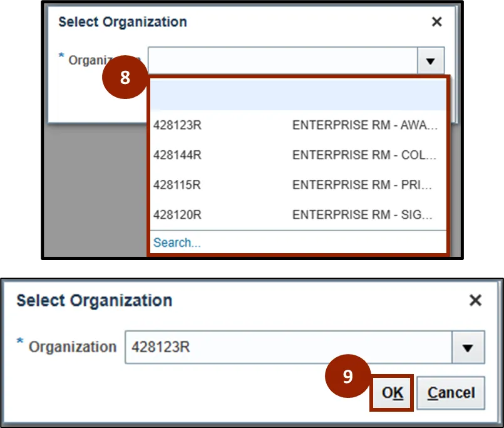The image size is (504, 428).
Task: Open the Search... link under the list
Action: click(177, 243)
